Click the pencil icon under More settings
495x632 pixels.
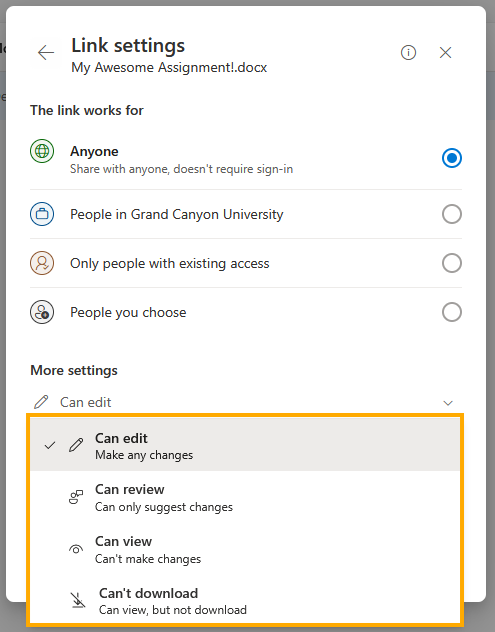(x=41, y=402)
